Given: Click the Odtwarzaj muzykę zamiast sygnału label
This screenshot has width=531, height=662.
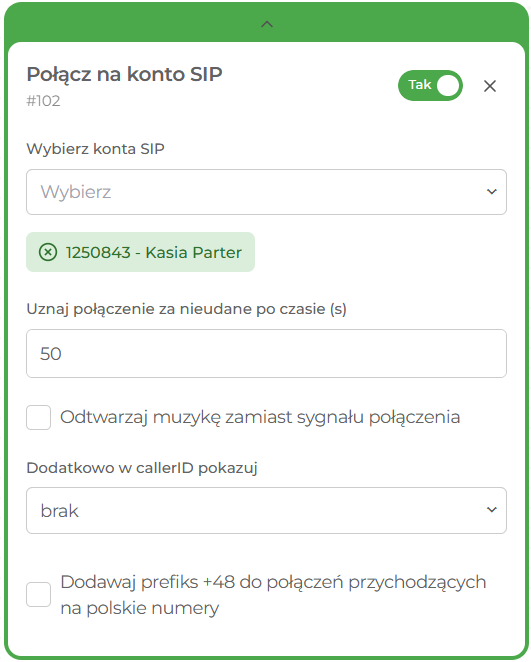Looking at the screenshot, I should [260, 418].
